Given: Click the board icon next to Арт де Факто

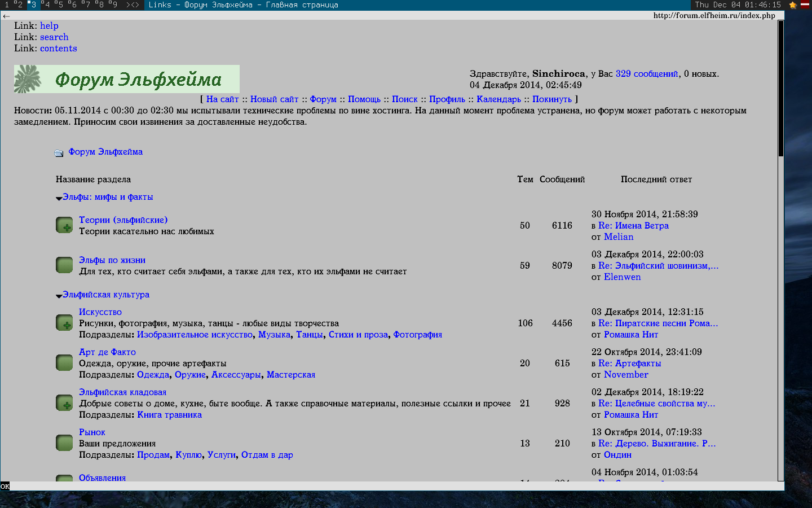Looking at the screenshot, I should point(64,363).
